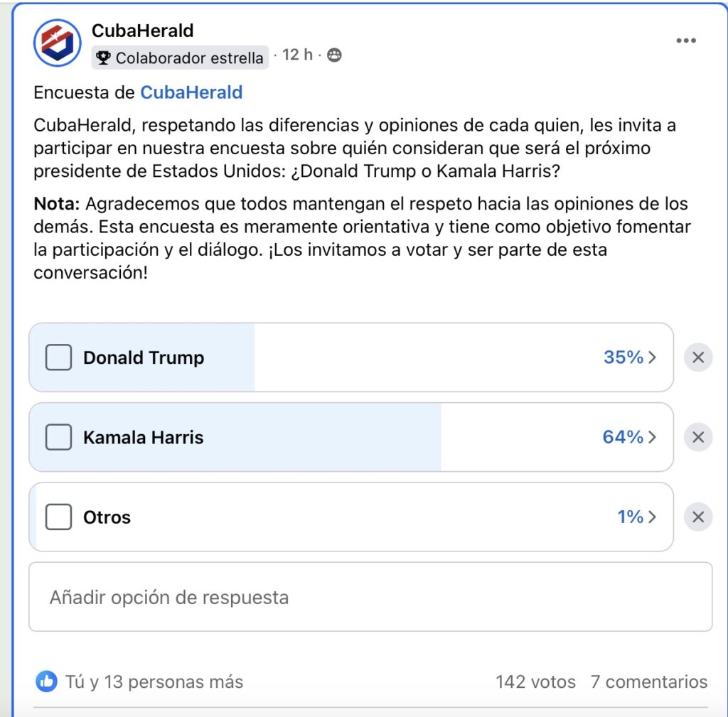
Task: View the 7 comentarios on the poll
Action: (x=649, y=682)
